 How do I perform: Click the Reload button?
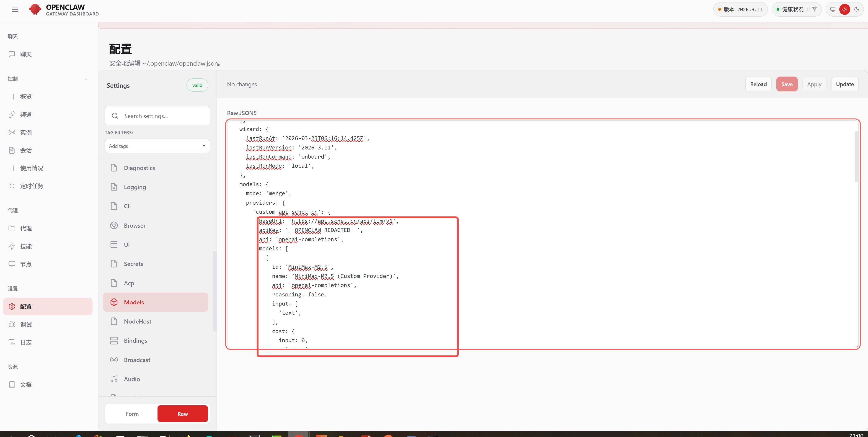(758, 84)
